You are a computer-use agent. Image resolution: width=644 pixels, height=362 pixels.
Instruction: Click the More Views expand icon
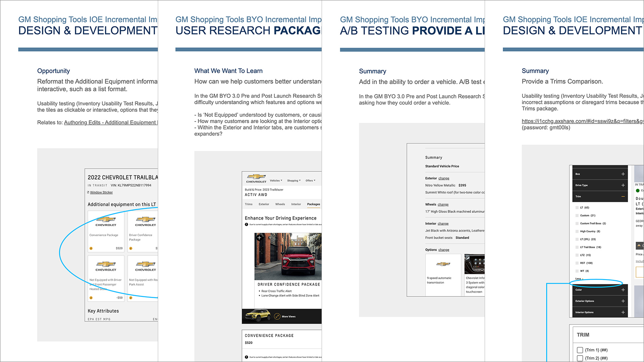tap(277, 317)
